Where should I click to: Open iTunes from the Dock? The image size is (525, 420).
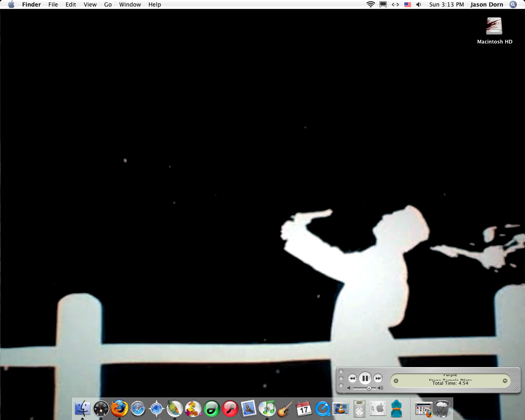pyautogui.click(x=267, y=409)
